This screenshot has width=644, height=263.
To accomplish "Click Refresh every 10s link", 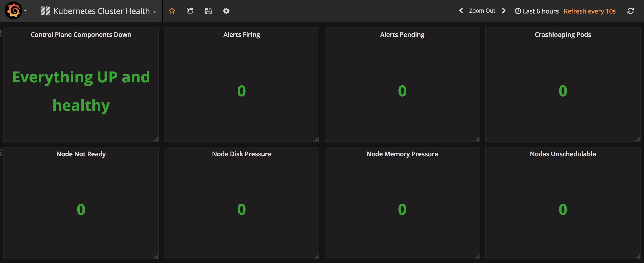I will coord(590,11).
